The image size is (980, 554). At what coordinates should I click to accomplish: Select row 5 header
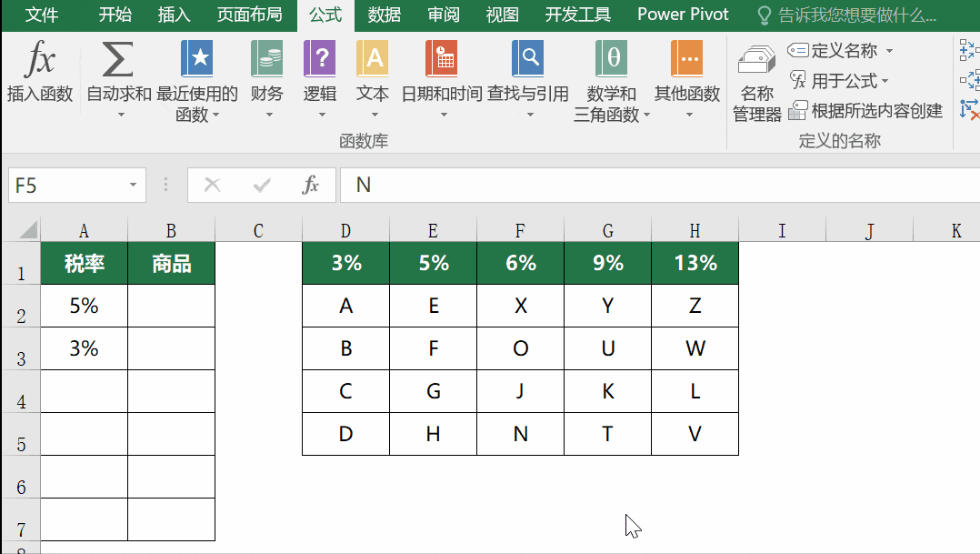(21, 435)
